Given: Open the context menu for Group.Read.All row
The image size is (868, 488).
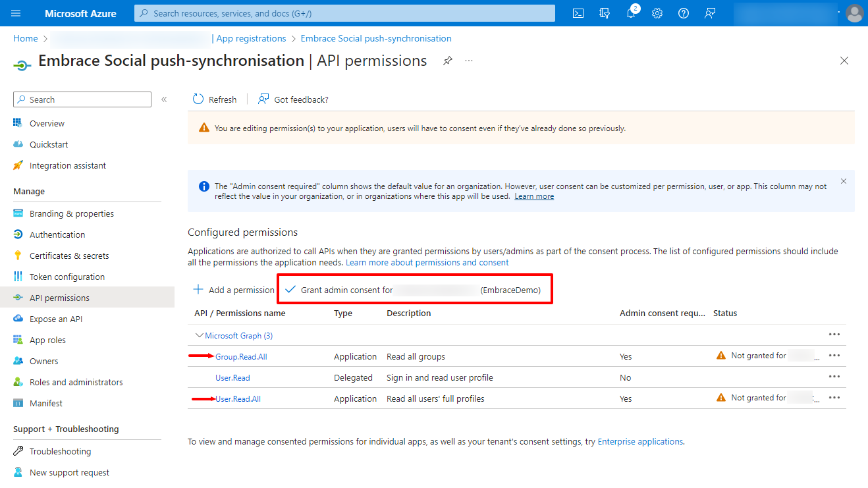Looking at the screenshot, I should pos(834,356).
